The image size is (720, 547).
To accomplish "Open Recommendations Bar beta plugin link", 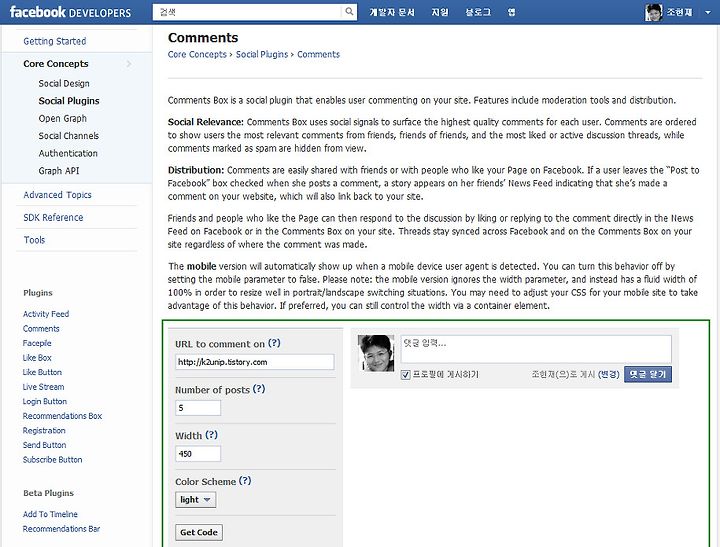I will (61, 529).
